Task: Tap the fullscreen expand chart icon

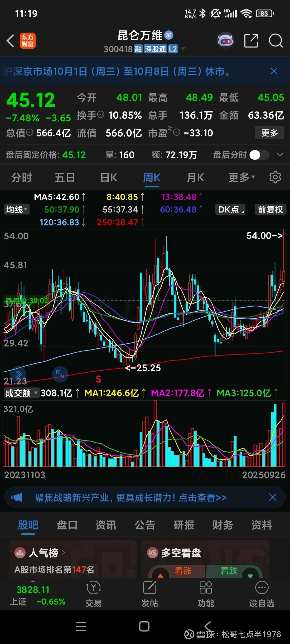Action: [60, 374]
